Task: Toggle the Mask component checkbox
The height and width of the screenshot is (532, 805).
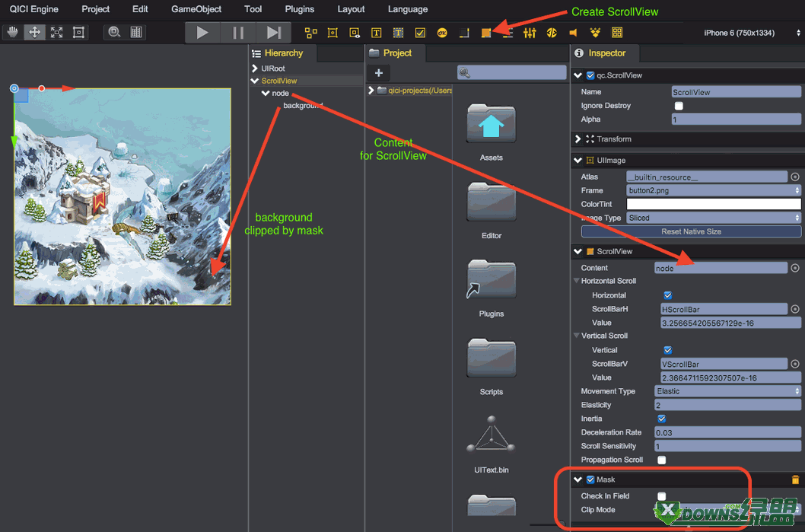Action: (x=590, y=479)
